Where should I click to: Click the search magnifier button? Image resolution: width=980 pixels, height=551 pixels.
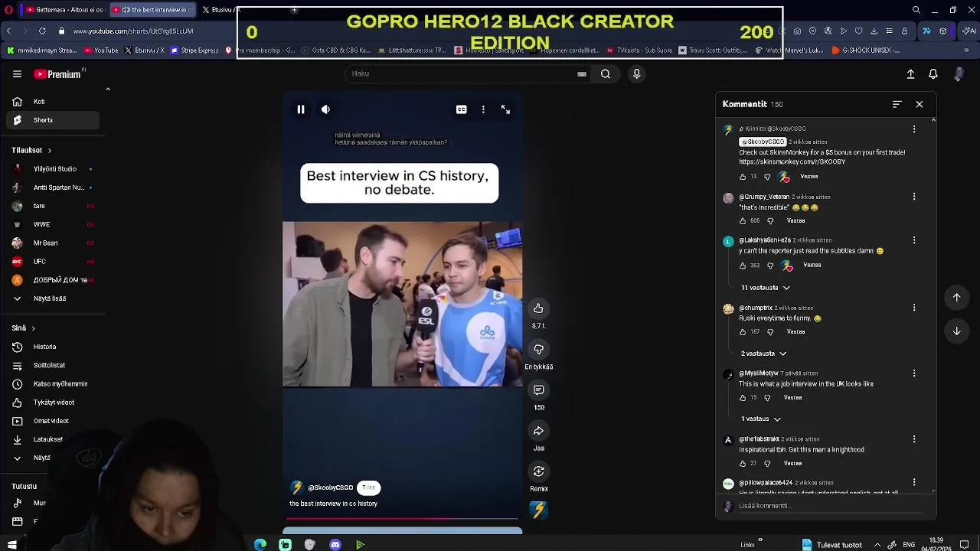606,73
